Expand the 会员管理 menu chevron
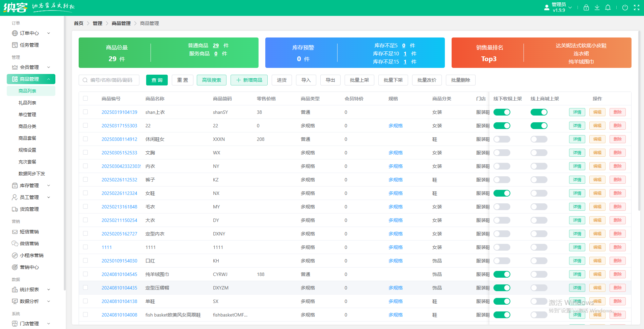644x329 pixels. (x=49, y=67)
